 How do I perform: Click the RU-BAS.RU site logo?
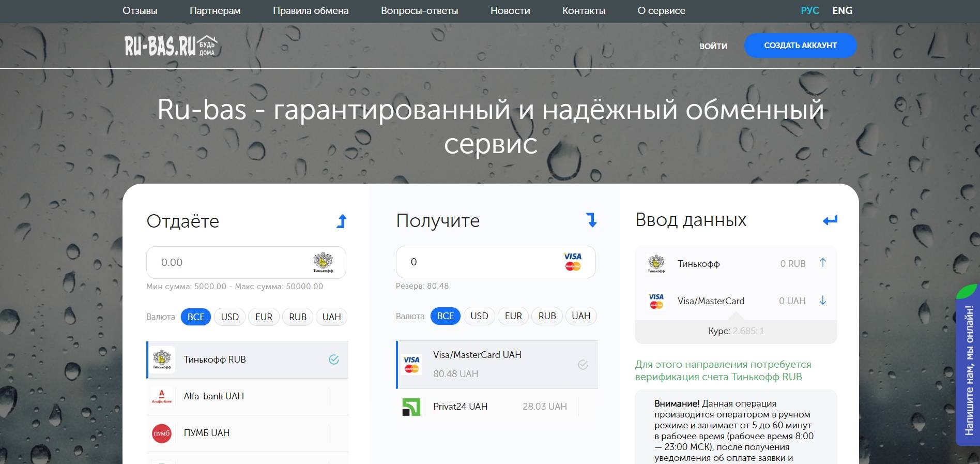171,46
